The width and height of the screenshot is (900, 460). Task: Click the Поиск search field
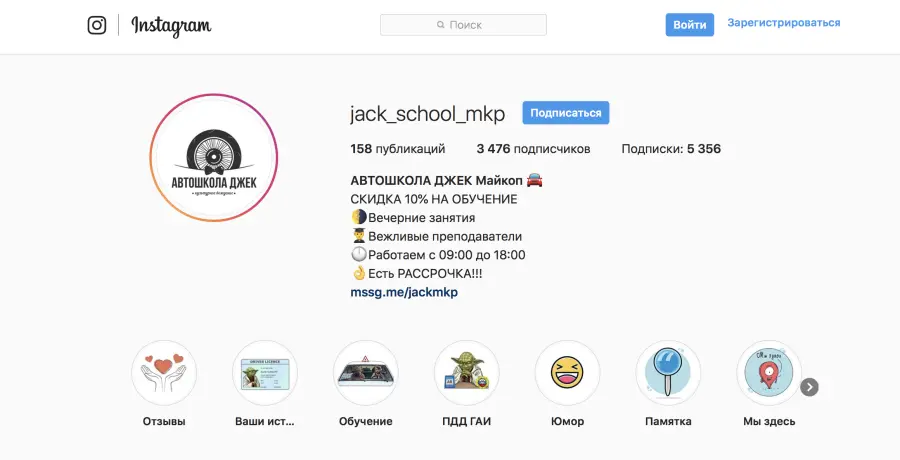pos(463,25)
